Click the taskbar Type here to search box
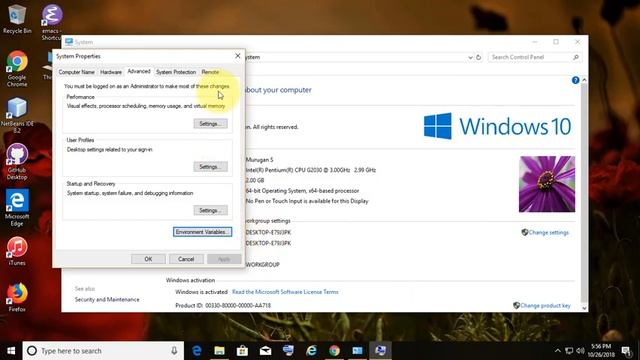The image size is (640, 360). coord(103,351)
